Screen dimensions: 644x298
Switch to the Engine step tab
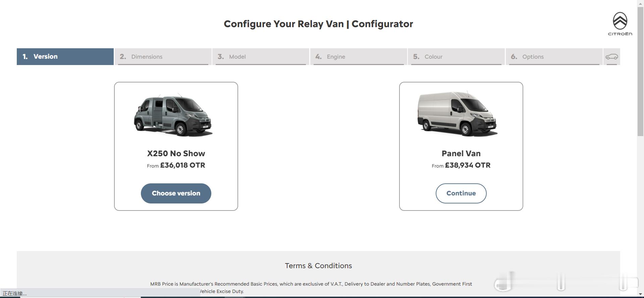pos(359,57)
